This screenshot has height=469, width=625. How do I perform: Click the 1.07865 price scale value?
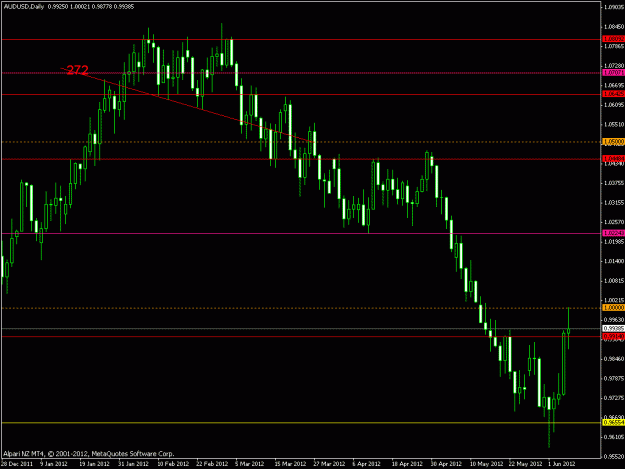click(x=614, y=46)
